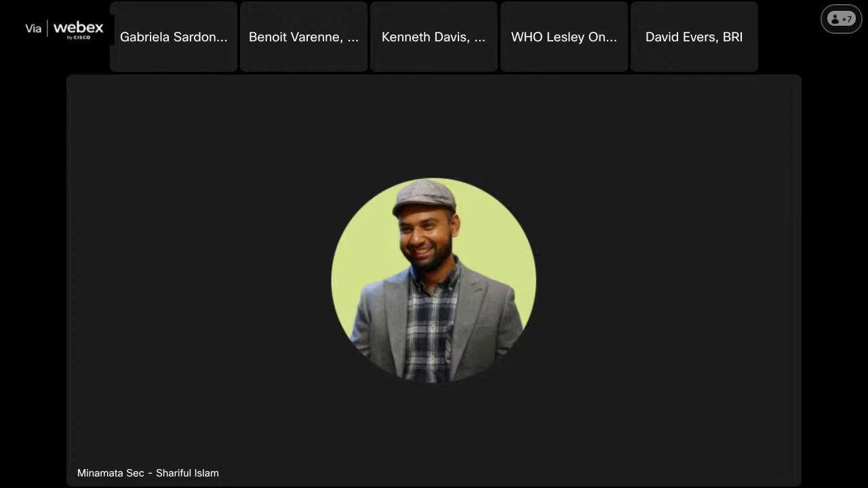
Task: Select Gabriela Sardon's participant tile
Action: [174, 37]
